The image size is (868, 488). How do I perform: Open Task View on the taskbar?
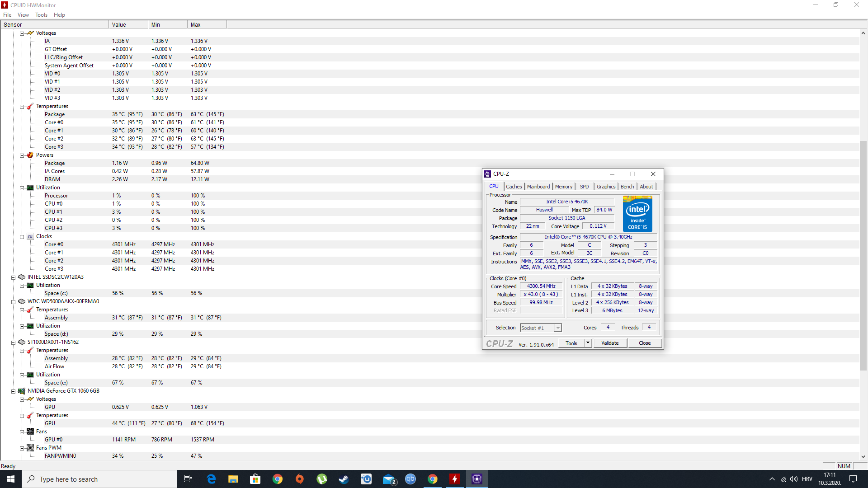point(188,479)
